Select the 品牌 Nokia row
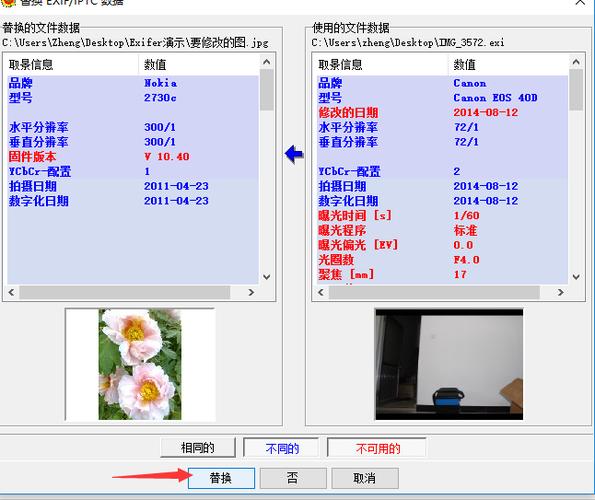The width and height of the screenshot is (595, 500). tap(133, 83)
